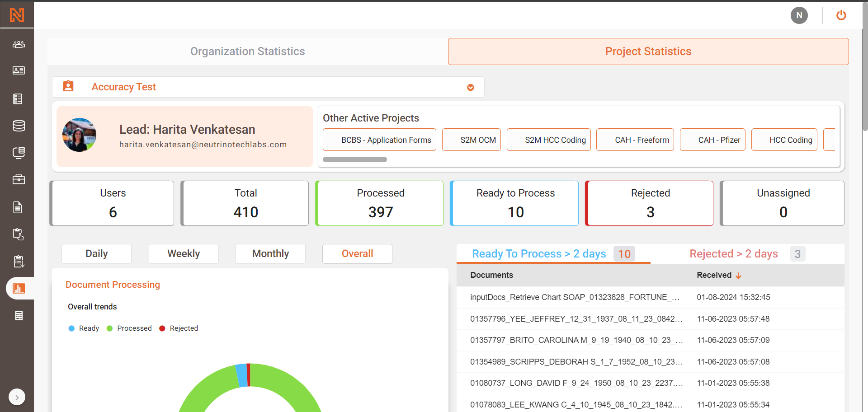Open CAH - Freeform project
This screenshot has width=868, height=412.
pyautogui.click(x=635, y=140)
